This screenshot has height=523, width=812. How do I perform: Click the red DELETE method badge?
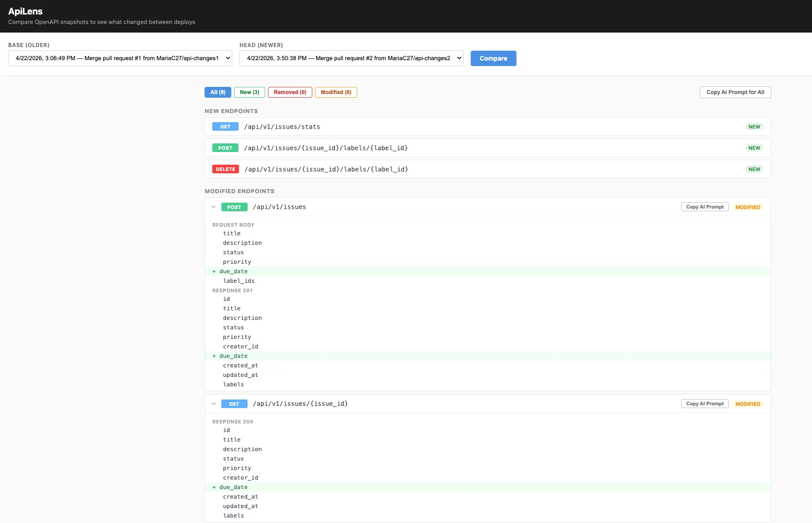coord(225,169)
